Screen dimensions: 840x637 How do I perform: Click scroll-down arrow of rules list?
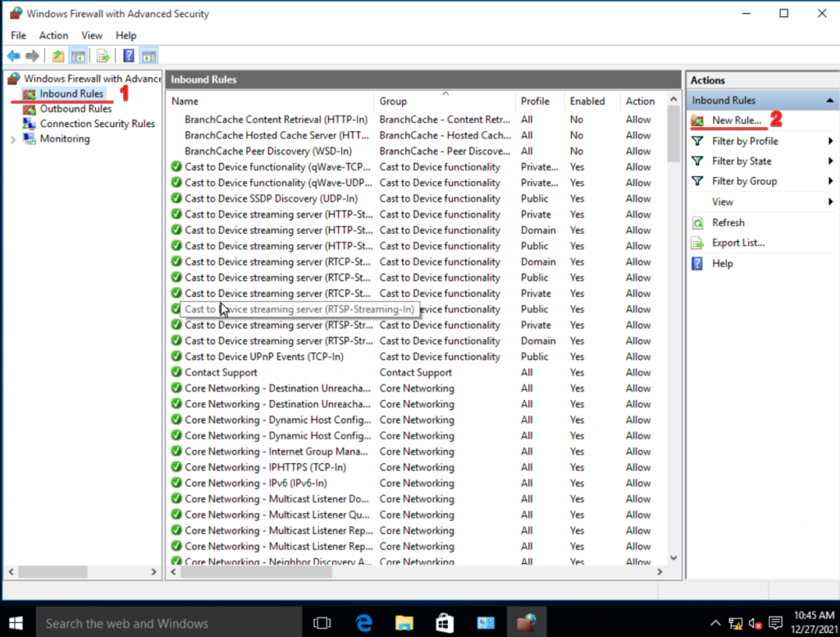click(673, 558)
